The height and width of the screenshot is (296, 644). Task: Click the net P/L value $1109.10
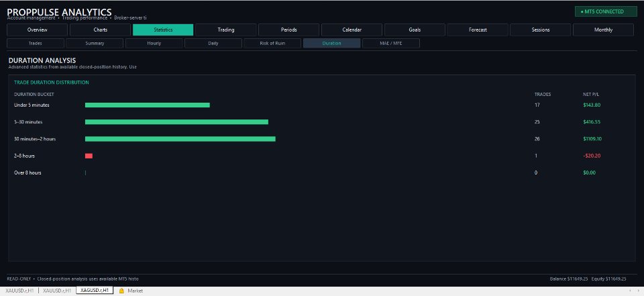click(x=592, y=139)
